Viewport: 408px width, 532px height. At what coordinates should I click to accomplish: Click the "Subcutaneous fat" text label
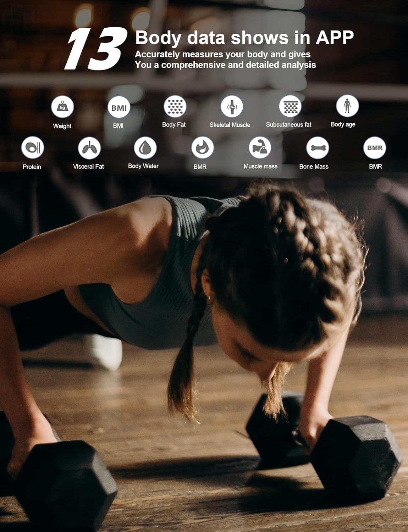point(289,124)
